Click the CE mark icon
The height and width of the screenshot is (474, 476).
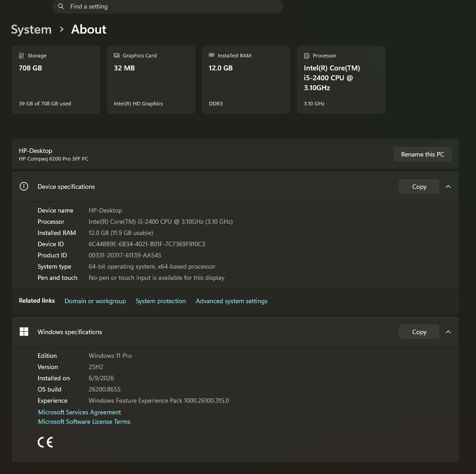click(x=45, y=442)
